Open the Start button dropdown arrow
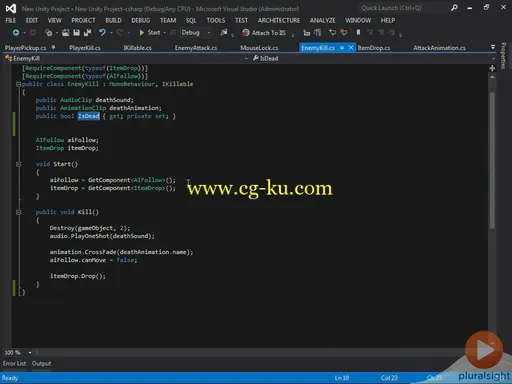512x384 pixels. 164,33
